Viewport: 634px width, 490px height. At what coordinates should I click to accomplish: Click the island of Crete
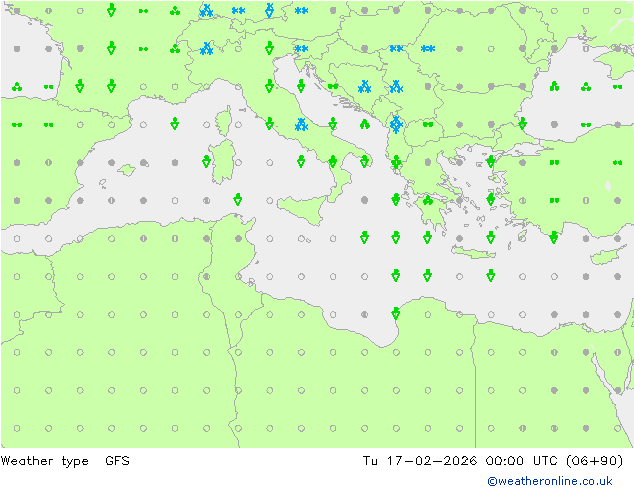coord(473,252)
